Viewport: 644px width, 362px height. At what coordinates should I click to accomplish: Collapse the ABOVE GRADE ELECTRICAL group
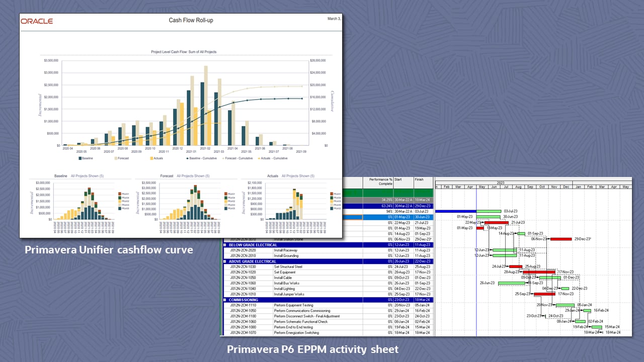pyautogui.click(x=225, y=262)
